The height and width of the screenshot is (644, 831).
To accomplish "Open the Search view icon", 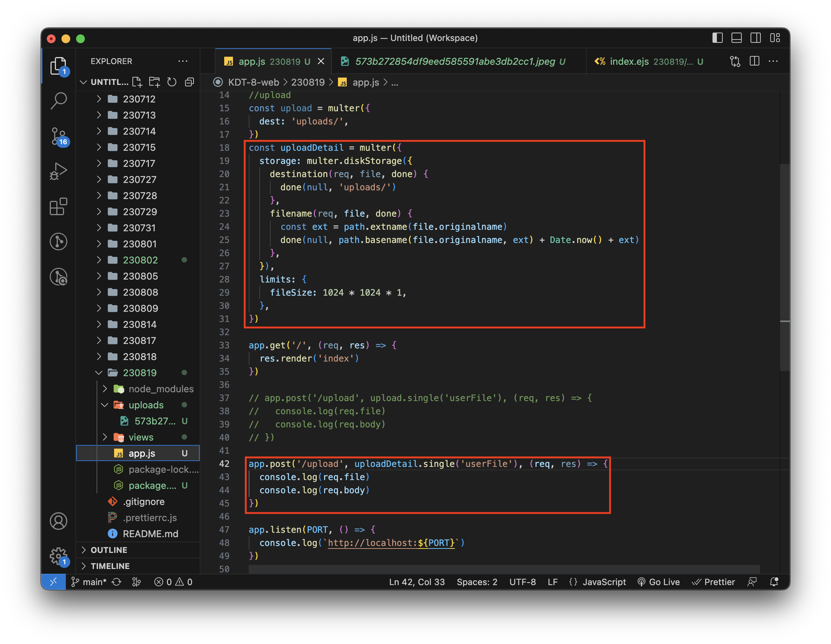I will click(58, 101).
